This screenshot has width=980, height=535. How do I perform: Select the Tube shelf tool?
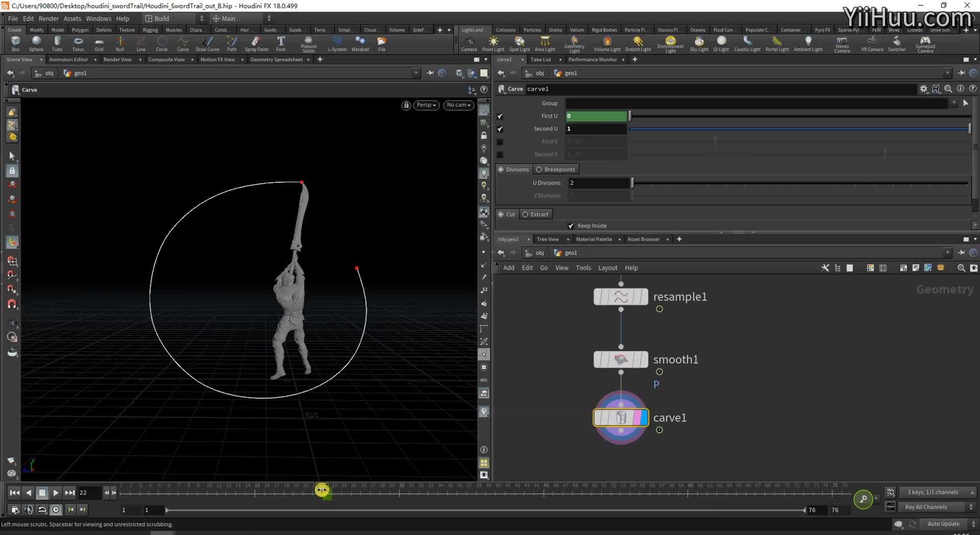pyautogui.click(x=57, y=43)
